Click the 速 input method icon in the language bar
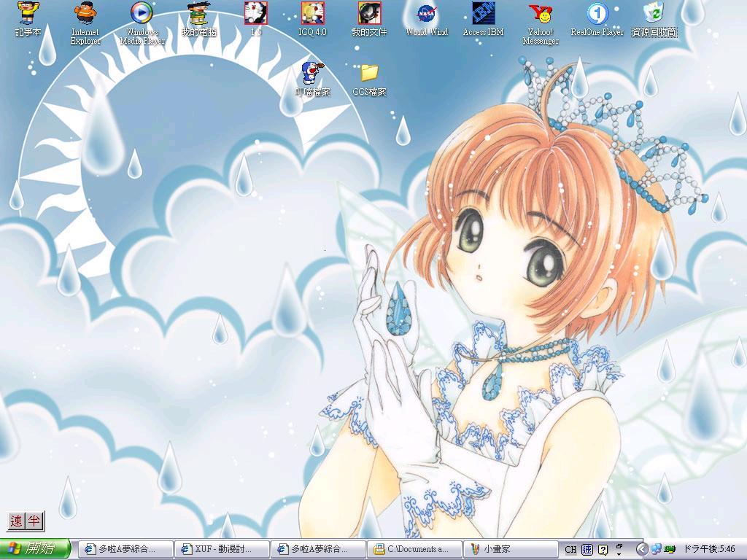This screenshot has height=560, width=747. [587, 550]
